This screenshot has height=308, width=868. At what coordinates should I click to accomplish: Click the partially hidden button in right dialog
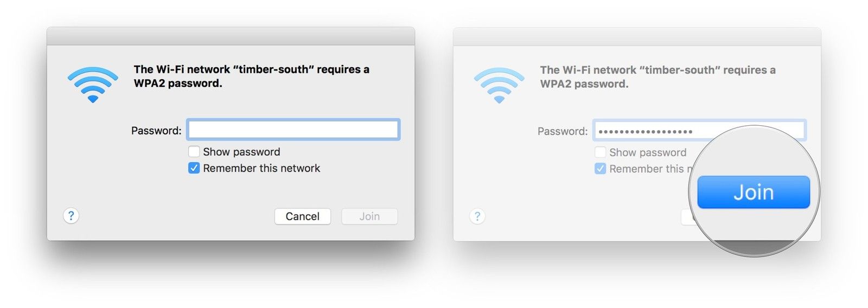tap(685, 217)
